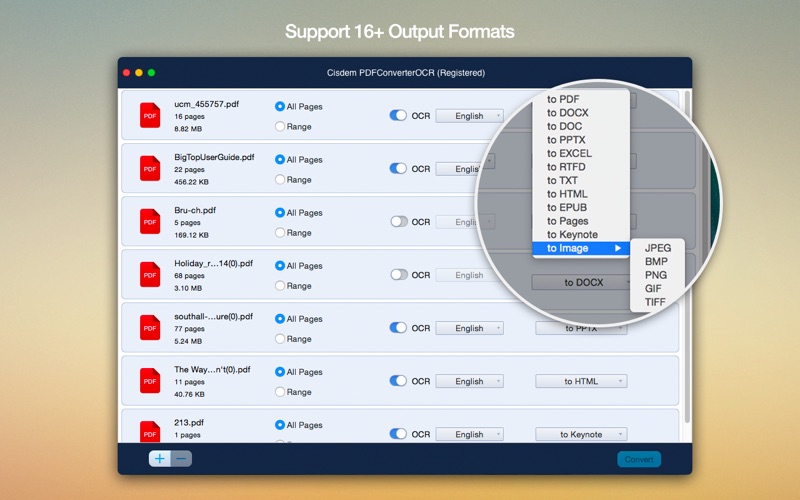
Task: Turn off OCR for BigTopUserGuide.pdf
Action: [x=398, y=168]
